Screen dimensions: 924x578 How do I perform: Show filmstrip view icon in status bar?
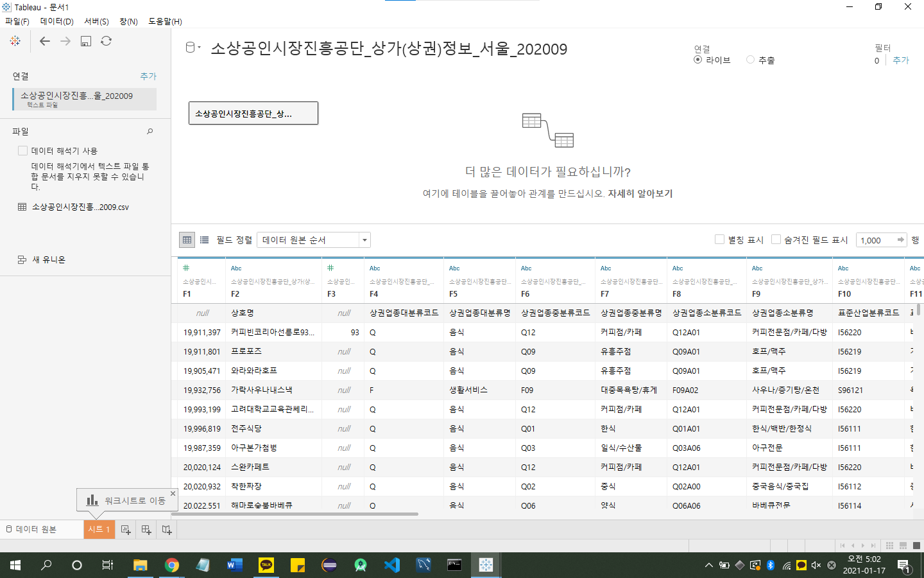(x=903, y=546)
